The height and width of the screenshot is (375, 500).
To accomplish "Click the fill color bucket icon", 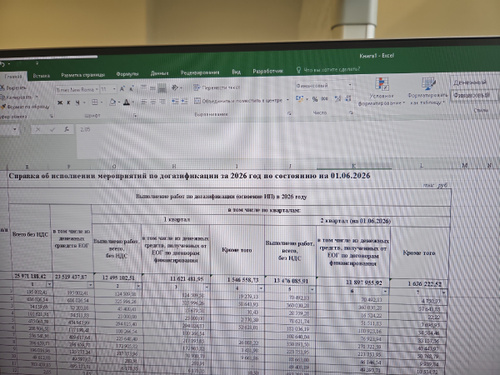I will click(x=112, y=102).
